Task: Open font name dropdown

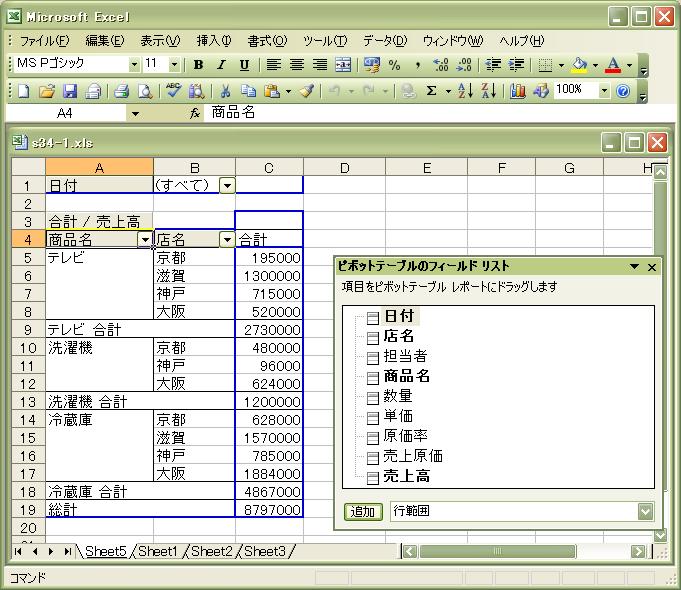Action: (x=134, y=65)
